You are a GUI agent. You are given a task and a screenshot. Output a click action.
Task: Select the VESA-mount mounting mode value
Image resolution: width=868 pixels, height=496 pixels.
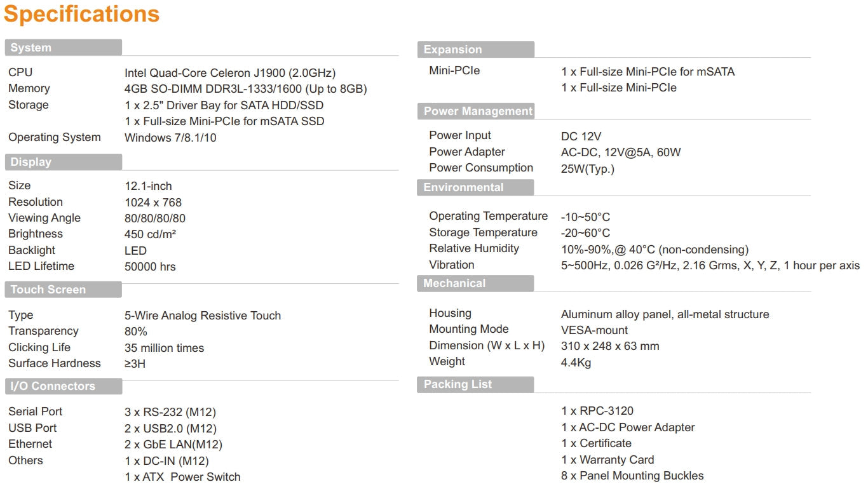[x=594, y=330]
